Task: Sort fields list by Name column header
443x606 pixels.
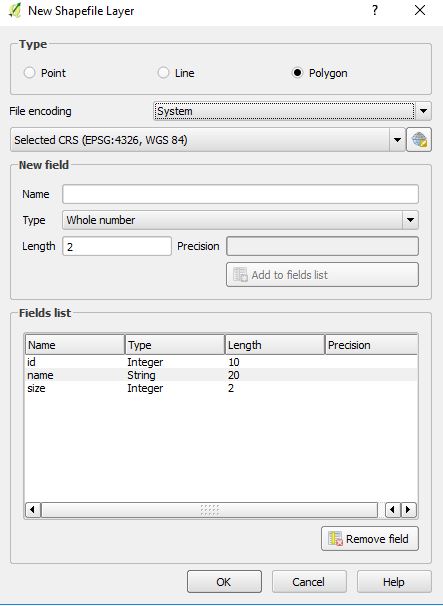Action: [x=75, y=345]
